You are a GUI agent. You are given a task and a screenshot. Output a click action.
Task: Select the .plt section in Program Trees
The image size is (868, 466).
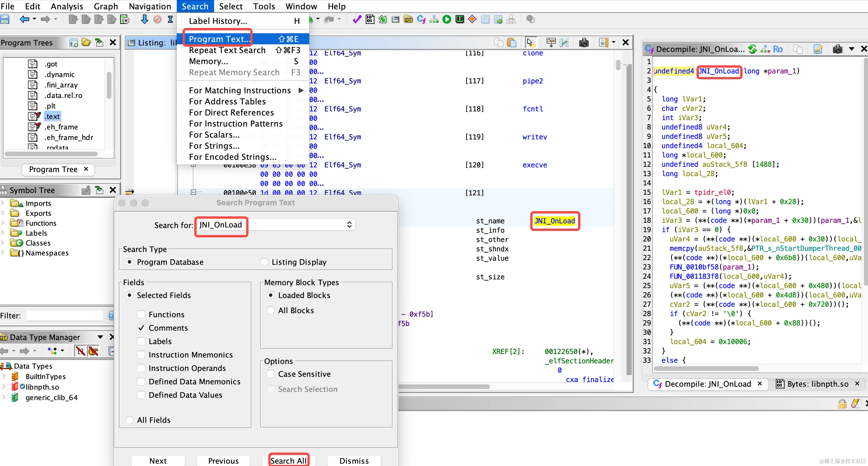point(50,106)
